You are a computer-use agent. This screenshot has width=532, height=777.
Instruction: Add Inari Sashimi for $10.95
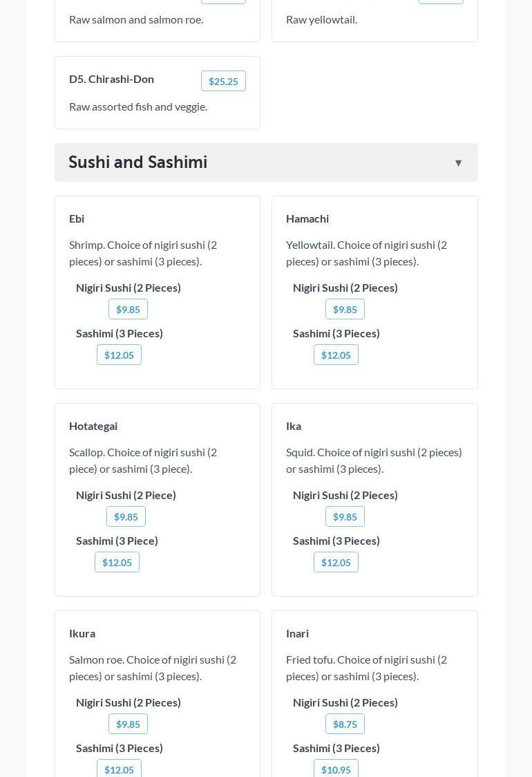(x=336, y=769)
